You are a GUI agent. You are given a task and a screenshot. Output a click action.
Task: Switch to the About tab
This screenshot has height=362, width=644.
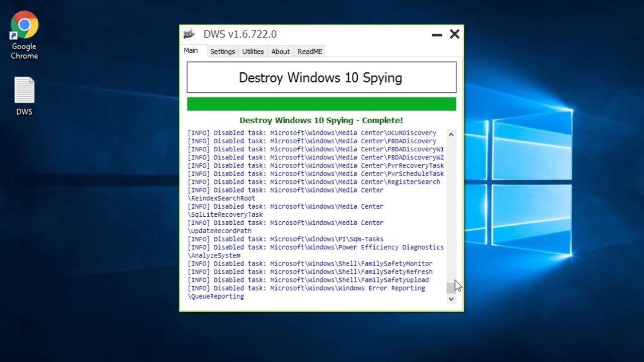(x=280, y=51)
